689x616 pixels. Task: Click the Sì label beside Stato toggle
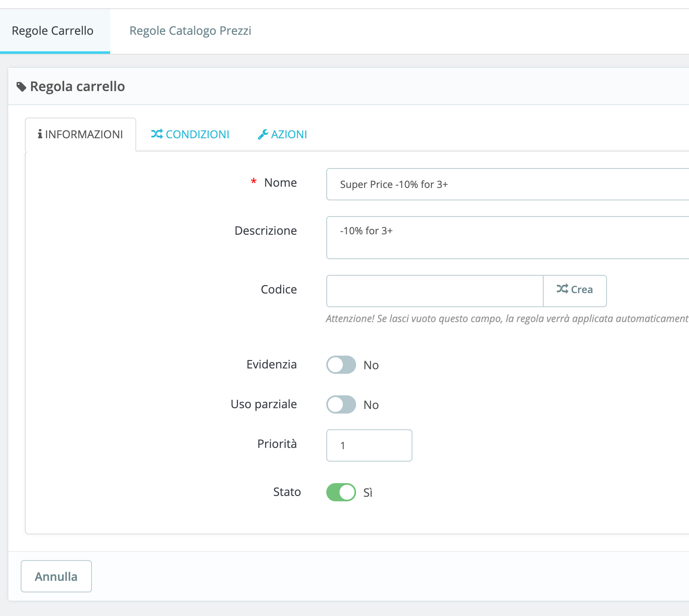[368, 493]
